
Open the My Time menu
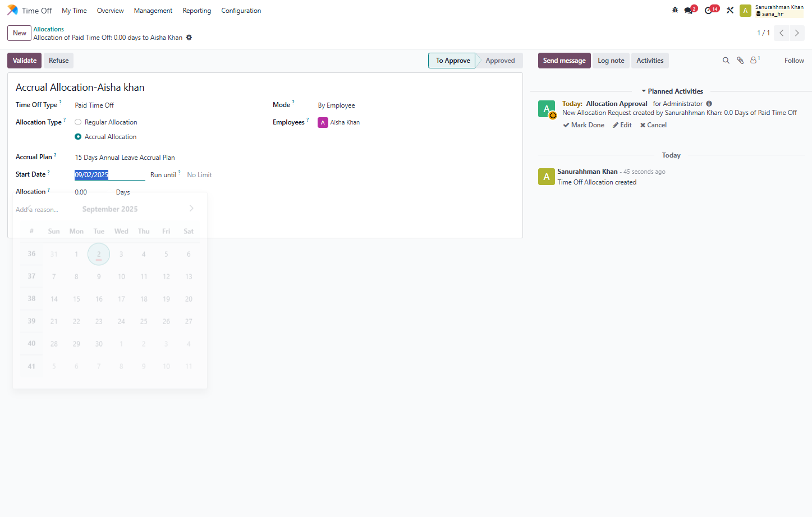click(74, 11)
